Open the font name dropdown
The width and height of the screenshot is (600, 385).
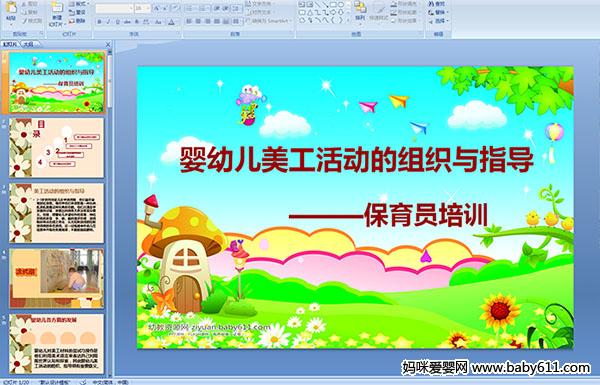point(131,8)
